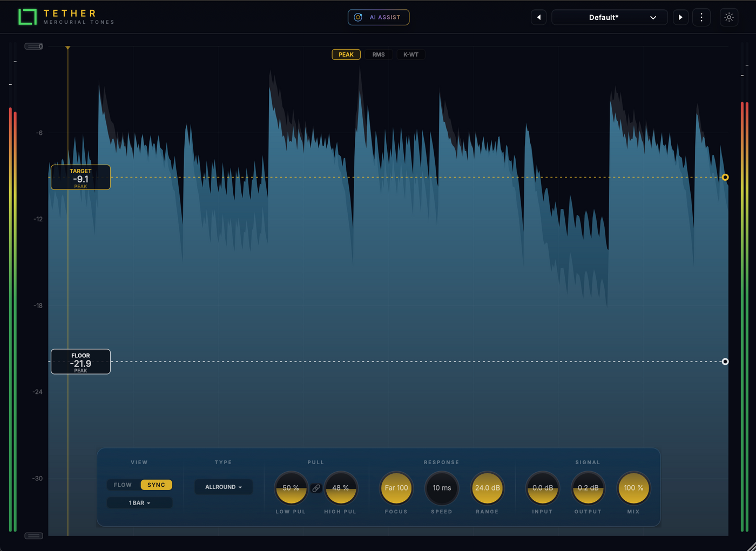This screenshot has width=756, height=551.
Task: Select the K-WT metering tab
Action: coord(411,55)
